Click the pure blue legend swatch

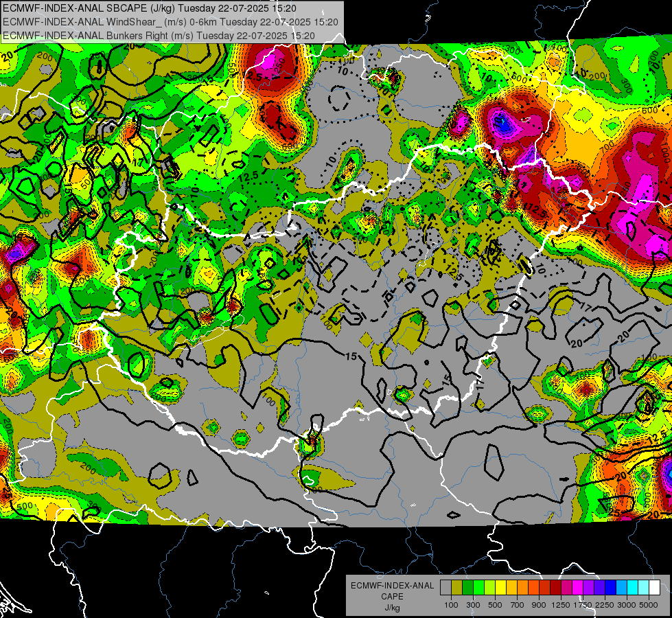click(611, 587)
